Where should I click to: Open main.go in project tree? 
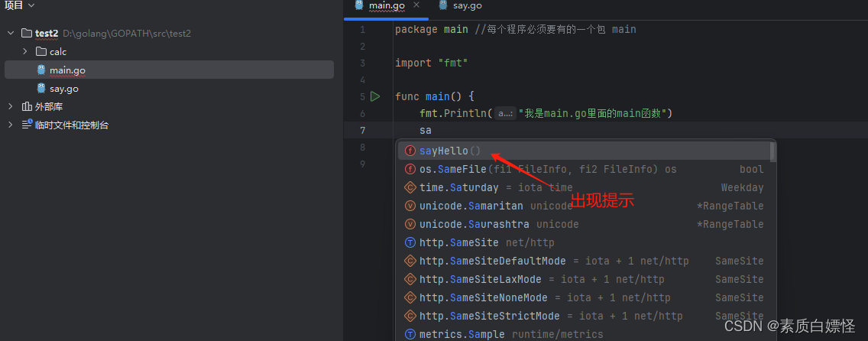67,70
